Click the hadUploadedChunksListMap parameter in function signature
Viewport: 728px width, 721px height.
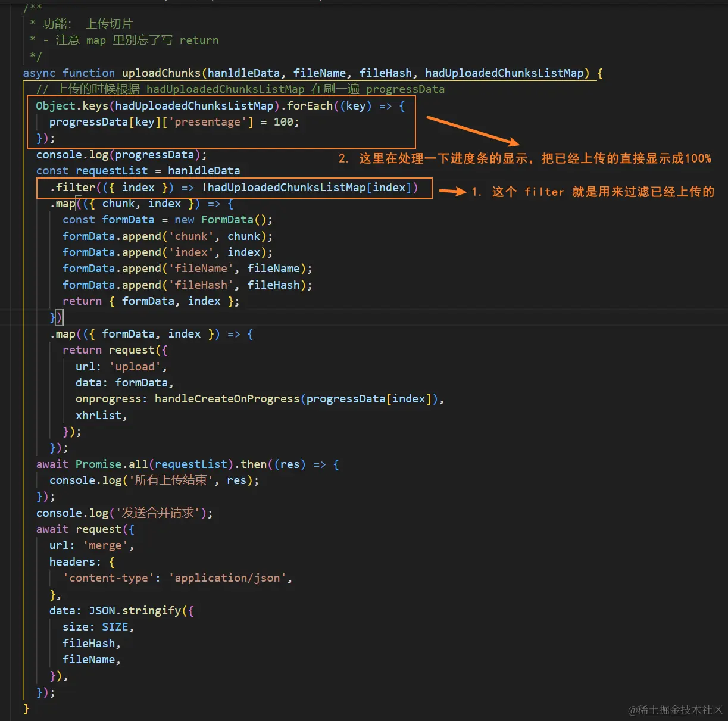(x=504, y=73)
